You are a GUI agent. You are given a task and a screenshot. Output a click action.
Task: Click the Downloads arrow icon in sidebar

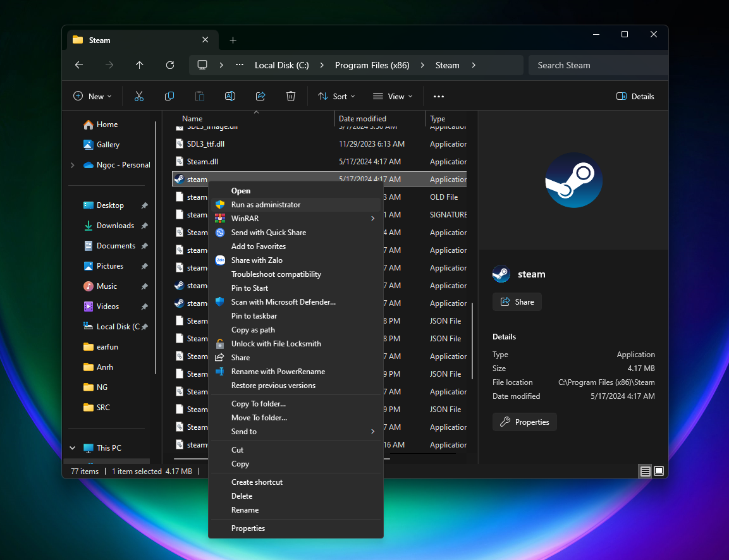[x=89, y=226]
